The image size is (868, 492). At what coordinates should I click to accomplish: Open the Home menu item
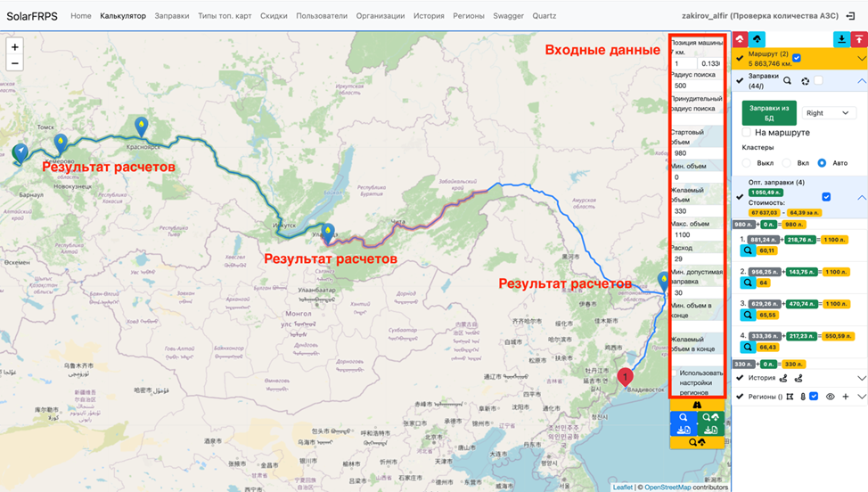(81, 16)
